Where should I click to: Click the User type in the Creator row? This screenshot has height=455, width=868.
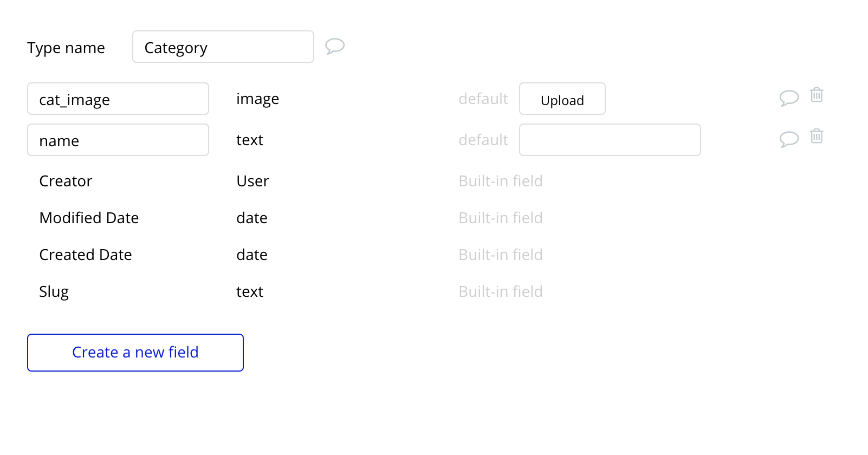(252, 181)
